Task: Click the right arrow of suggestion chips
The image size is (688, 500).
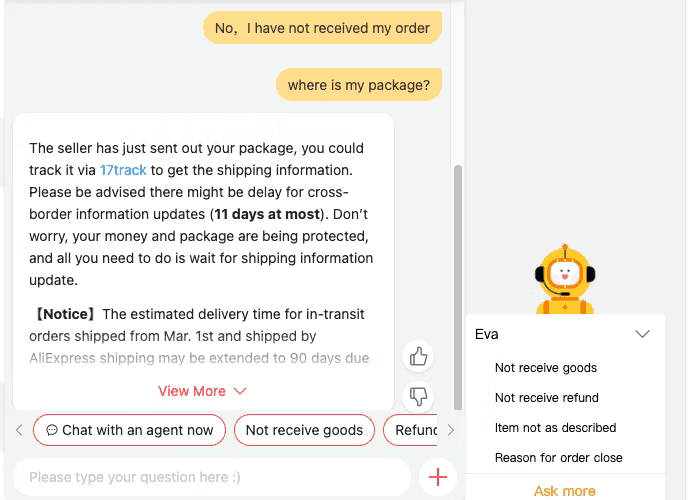Action: (451, 430)
